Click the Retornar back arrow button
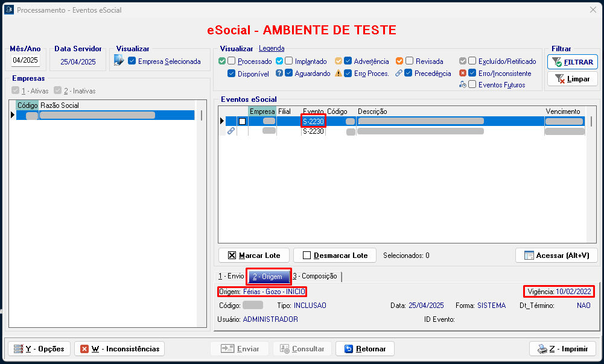This screenshot has width=604, height=364. click(364, 349)
